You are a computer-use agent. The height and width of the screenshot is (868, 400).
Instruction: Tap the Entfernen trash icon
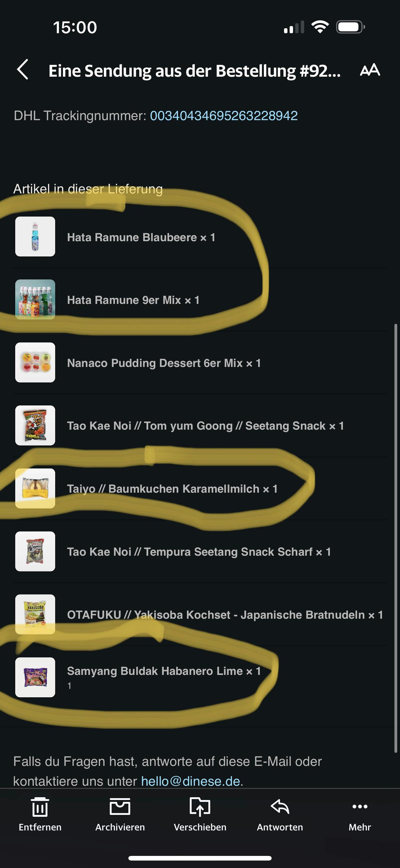(40, 807)
